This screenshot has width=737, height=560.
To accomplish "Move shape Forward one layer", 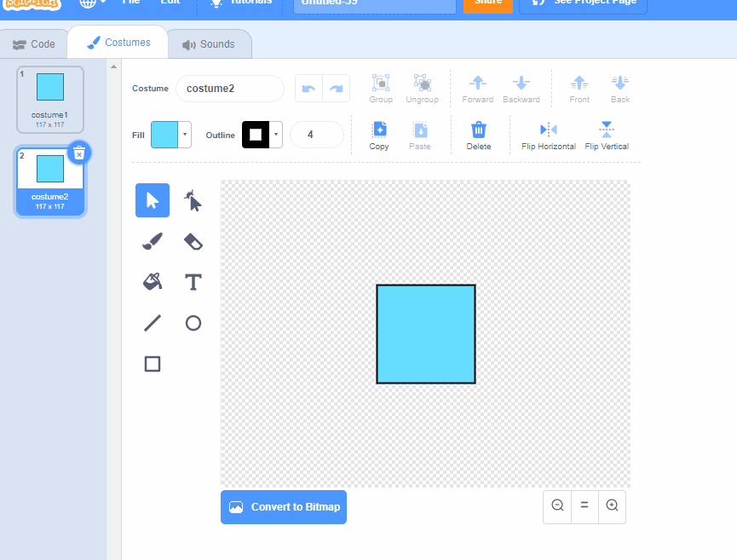I will coord(477,89).
